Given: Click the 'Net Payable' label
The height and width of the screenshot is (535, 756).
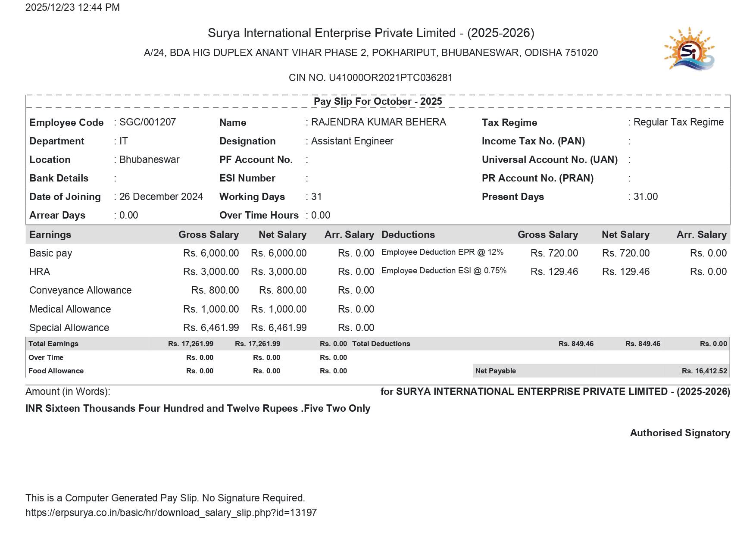Looking at the screenshot, I should [x=496, y=371].
